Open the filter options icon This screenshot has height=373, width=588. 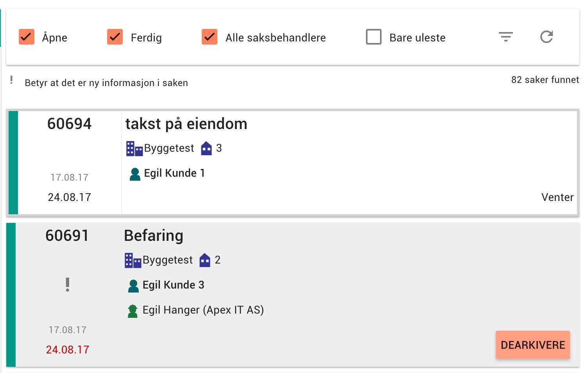506,37
